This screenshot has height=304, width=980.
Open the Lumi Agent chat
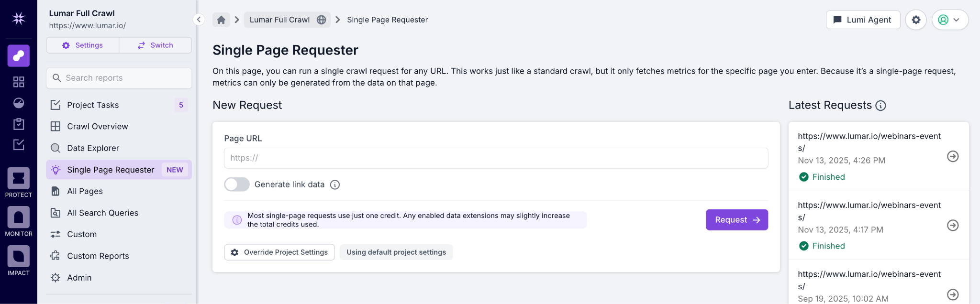pos(863,20)
